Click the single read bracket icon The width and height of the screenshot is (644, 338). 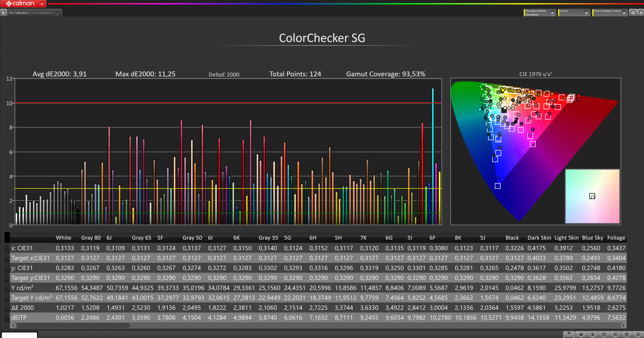pyautogui.click(x=604, y=335)
